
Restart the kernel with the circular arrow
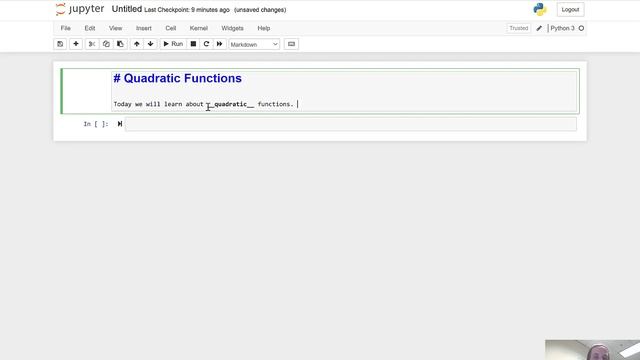click(x=206, y=44)
